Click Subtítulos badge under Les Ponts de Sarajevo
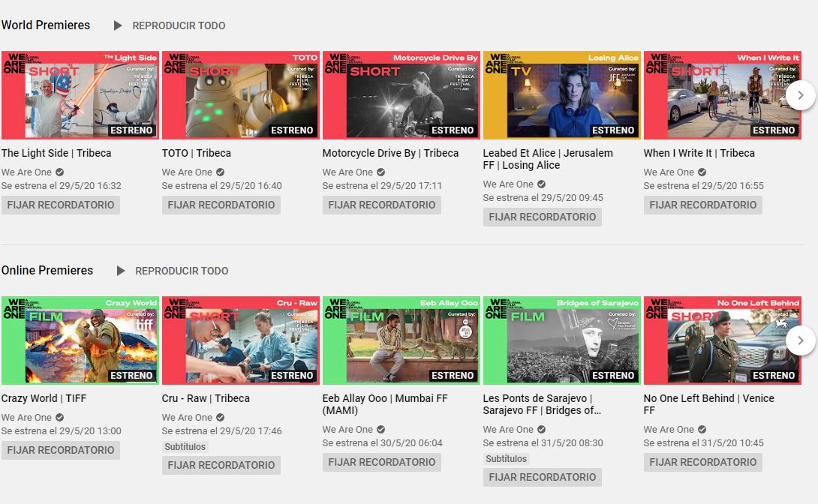 point(507,459)
